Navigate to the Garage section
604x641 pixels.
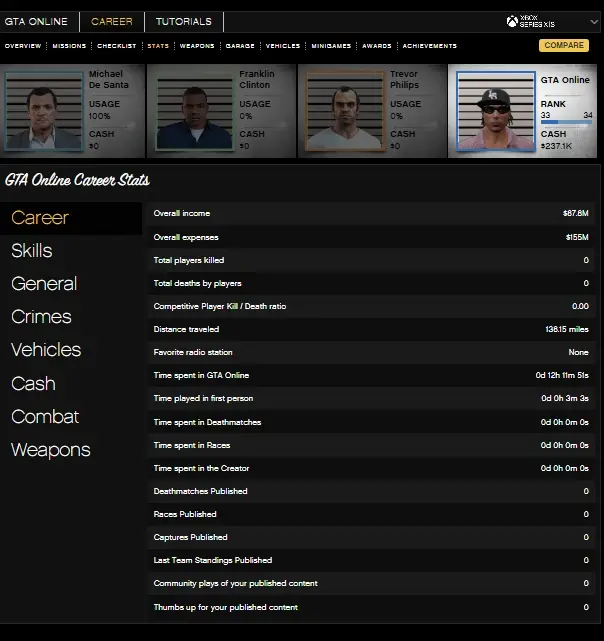pos(240,46)
